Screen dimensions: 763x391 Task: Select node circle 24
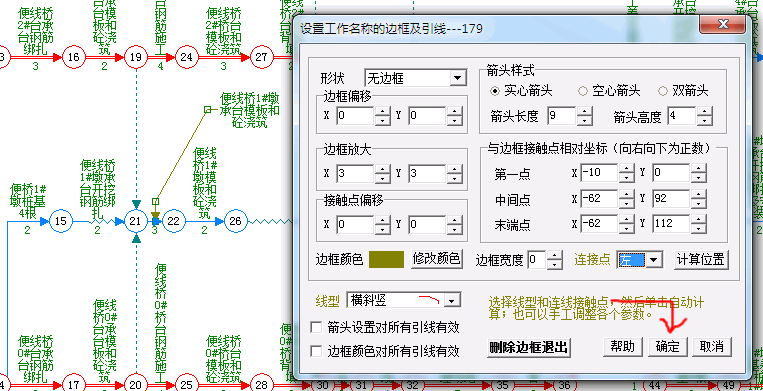coord(186,57)
